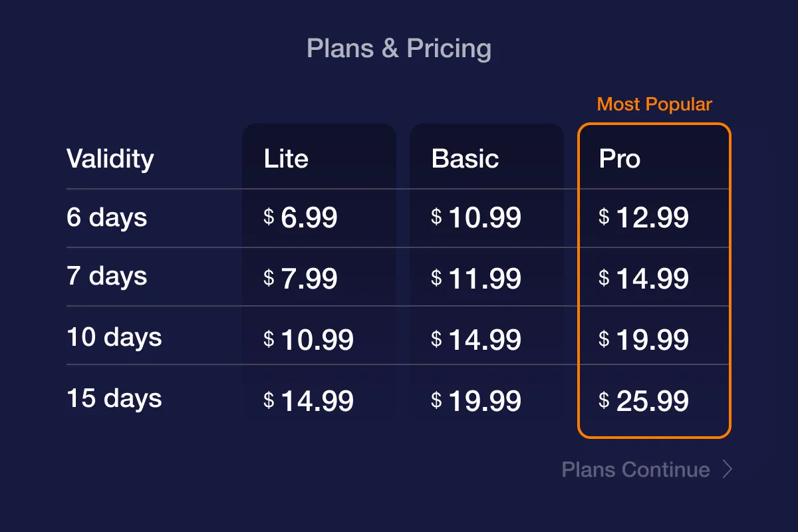Choose Lite 7 days at $7.99

click(301, 279)
